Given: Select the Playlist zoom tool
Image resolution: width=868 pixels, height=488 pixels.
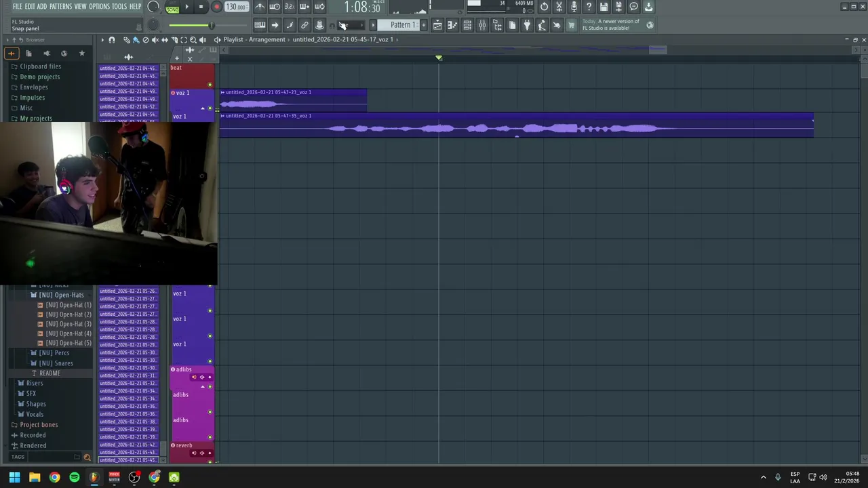Looking at the screenshot, I should coord(193,40).
